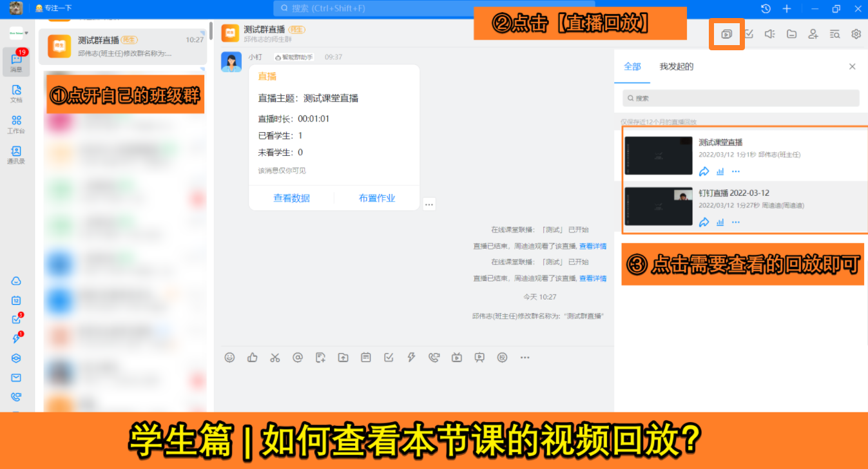Open the DING lightning icon in left sidebar
Image resolution: width=868 pixels, height=469 pixels.
[16, 338]
